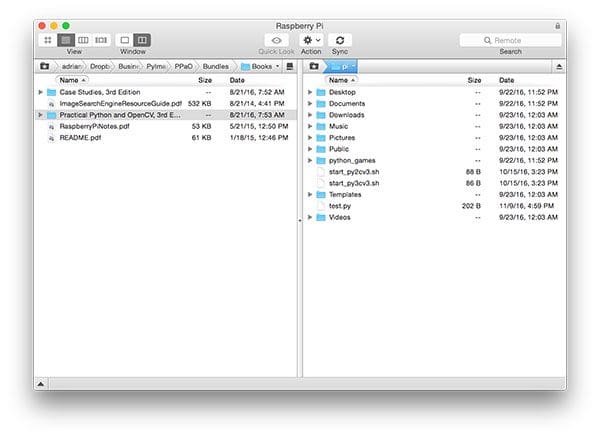Click the Public folder icon
Image resolution: width=600 pixels, height=438 pixels.
point(321,149)
